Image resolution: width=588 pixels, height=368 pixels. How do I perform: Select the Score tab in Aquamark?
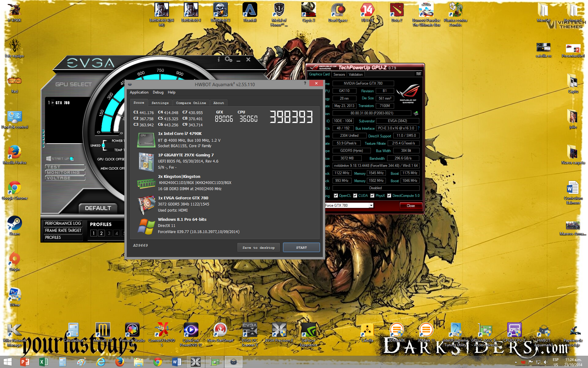[x=139, y=103]
